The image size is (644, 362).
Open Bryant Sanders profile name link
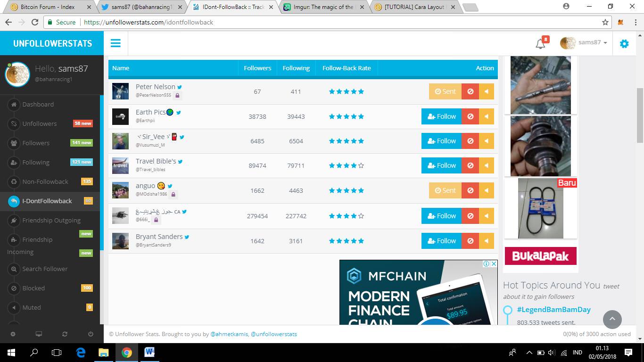click(159, 237)
